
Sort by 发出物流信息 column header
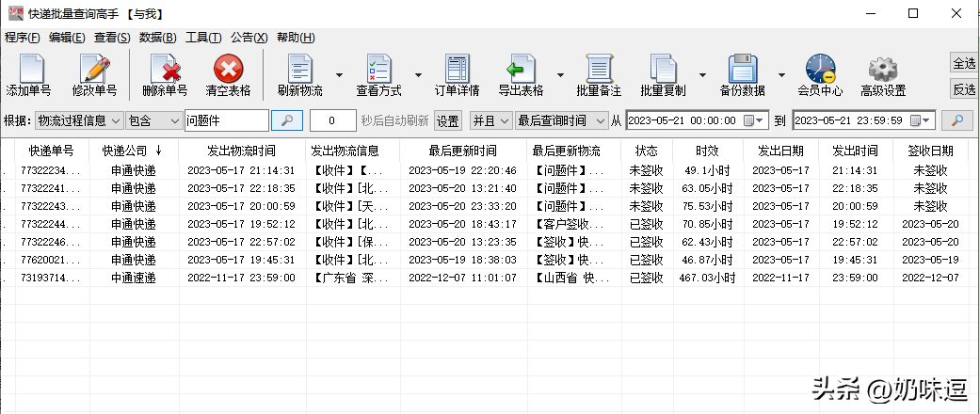point(352,151)
